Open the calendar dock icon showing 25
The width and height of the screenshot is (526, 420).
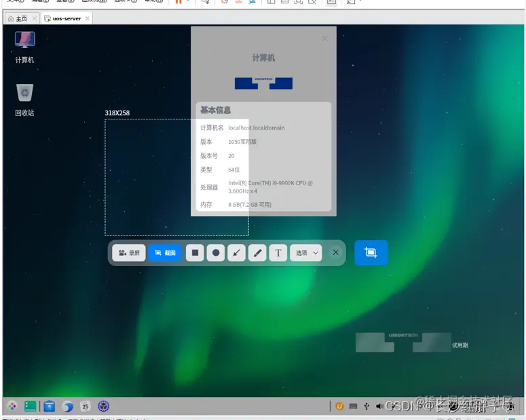(86, 406)
